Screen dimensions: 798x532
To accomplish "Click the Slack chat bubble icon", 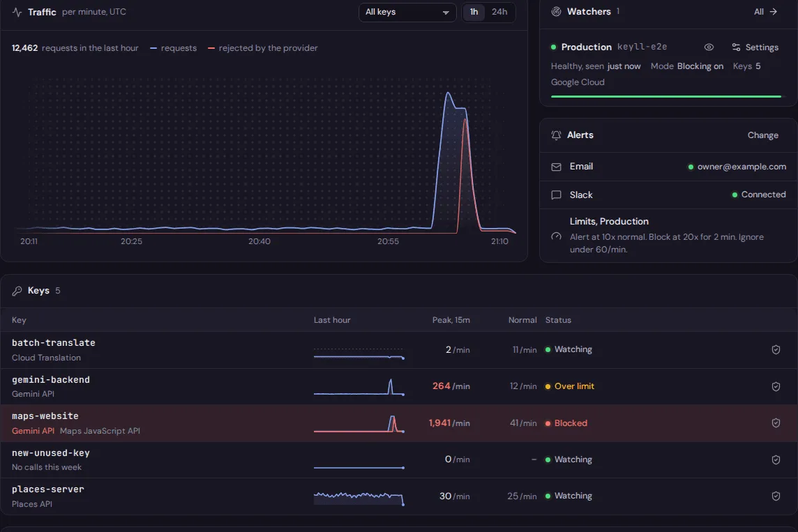I will point(556,195).
